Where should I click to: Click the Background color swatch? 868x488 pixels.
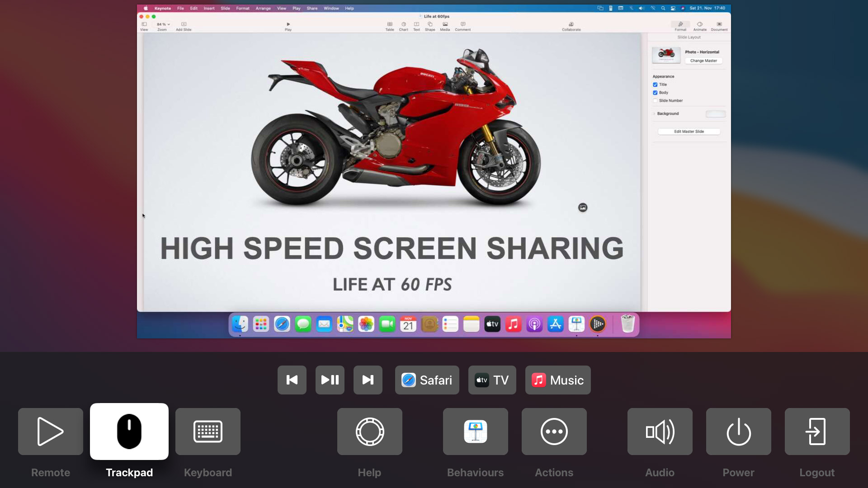(x=716, y=114)
